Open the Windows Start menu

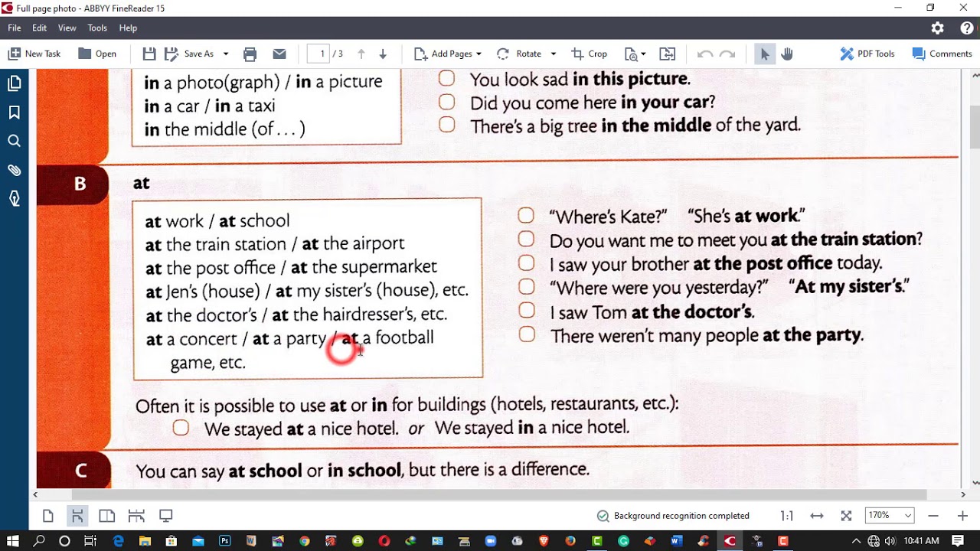coord(13,541)
